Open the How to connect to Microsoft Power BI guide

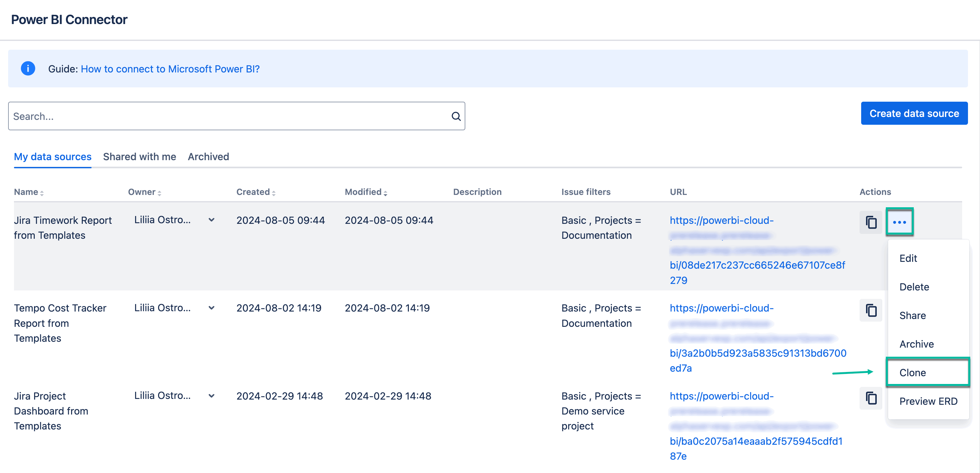(170, 69)
